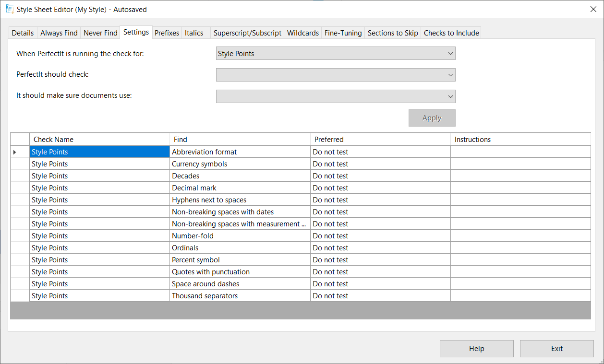The image size is (604, 364).
Task: Close the Style Sheet Editor window
Action: [593, 9]
